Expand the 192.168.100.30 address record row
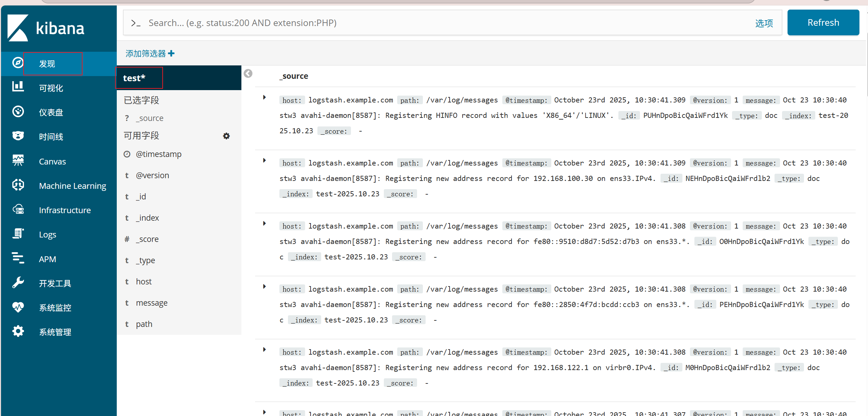 click(264, 161)
